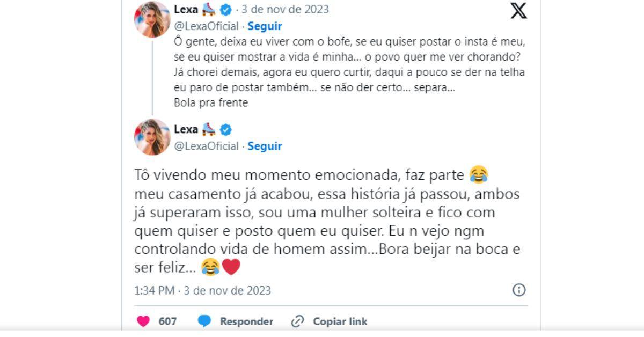This screenshot has width=644, height=337.
Task: Click the verified badge on the second tweet
Action: 226,129
